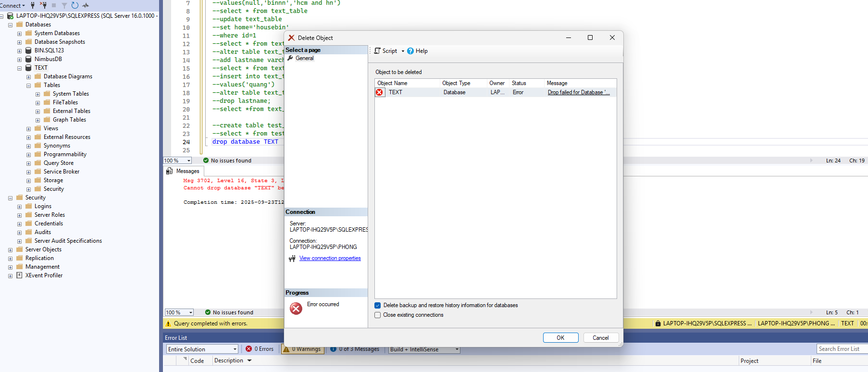Click the red error icon beside TEXT row
The image size is (868, 372).
380,92
